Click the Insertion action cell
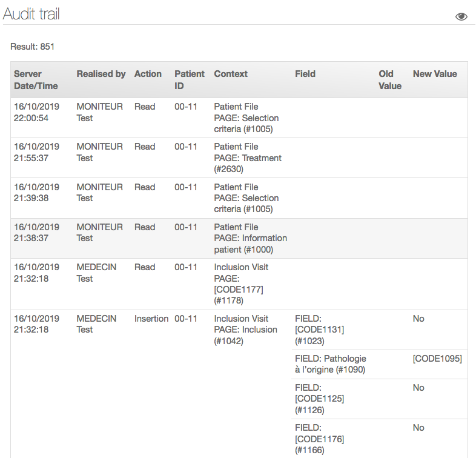The width and height of the screenshot is (476, 458). tap(151, 319)
